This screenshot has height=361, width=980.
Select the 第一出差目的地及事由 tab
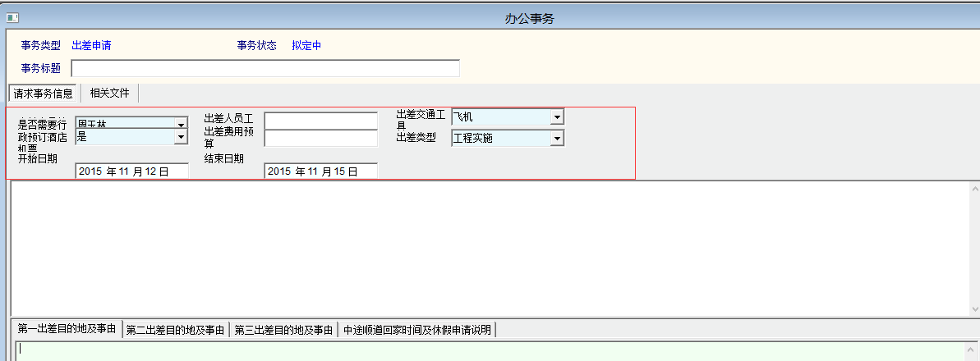tap(67, 330)
